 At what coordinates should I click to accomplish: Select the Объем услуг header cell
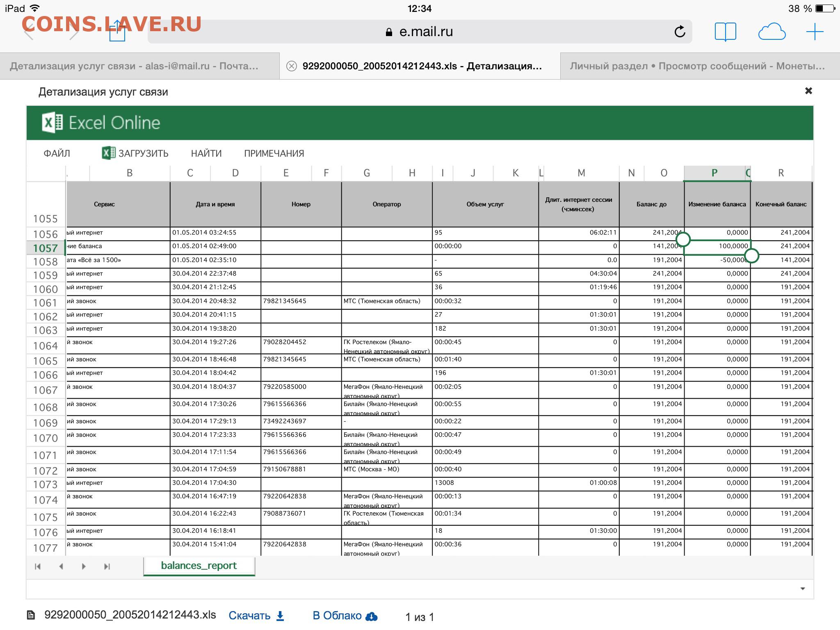(485, 204)
